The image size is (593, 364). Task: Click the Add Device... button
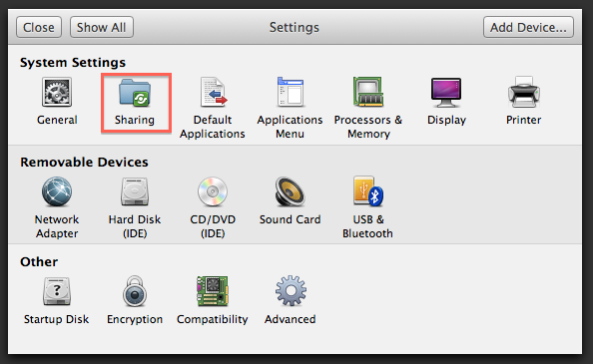tap(528, 27)
